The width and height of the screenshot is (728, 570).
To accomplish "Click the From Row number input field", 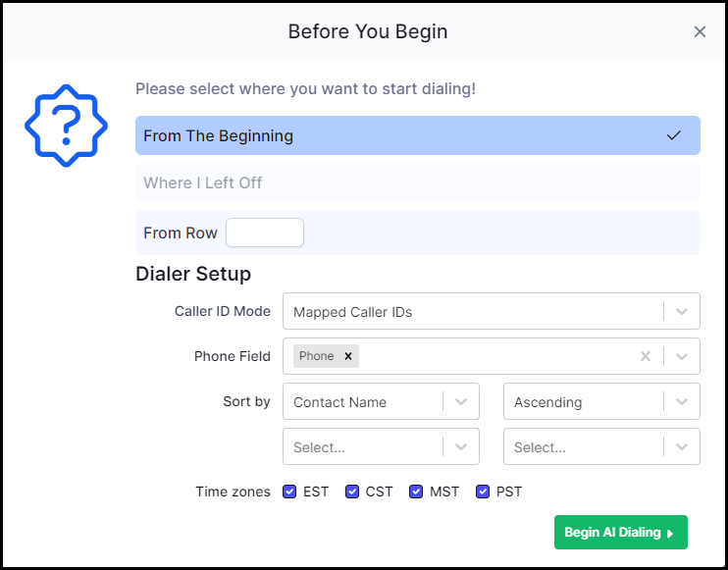I will tap(265, 233).
